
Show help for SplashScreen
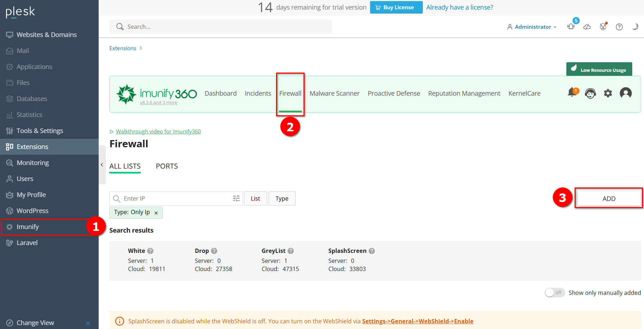pyautogui.click(x=372, y=251)
